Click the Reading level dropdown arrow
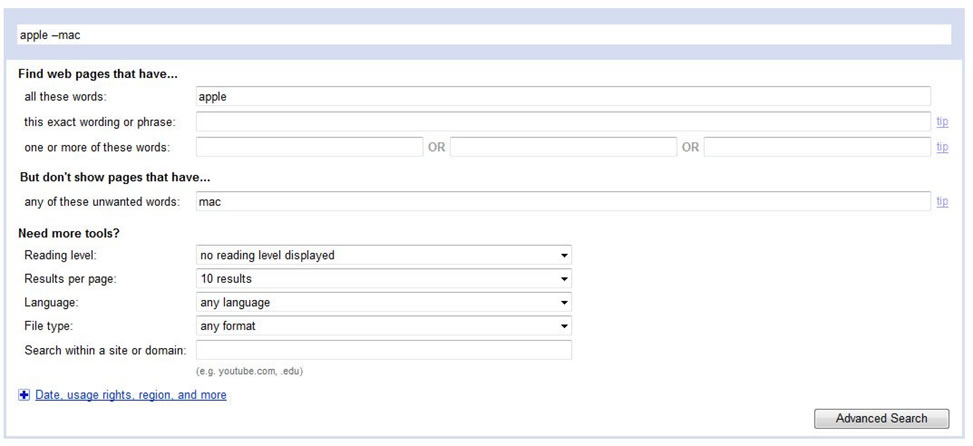Viewport: 973px width, 446px height. point(565,255)
